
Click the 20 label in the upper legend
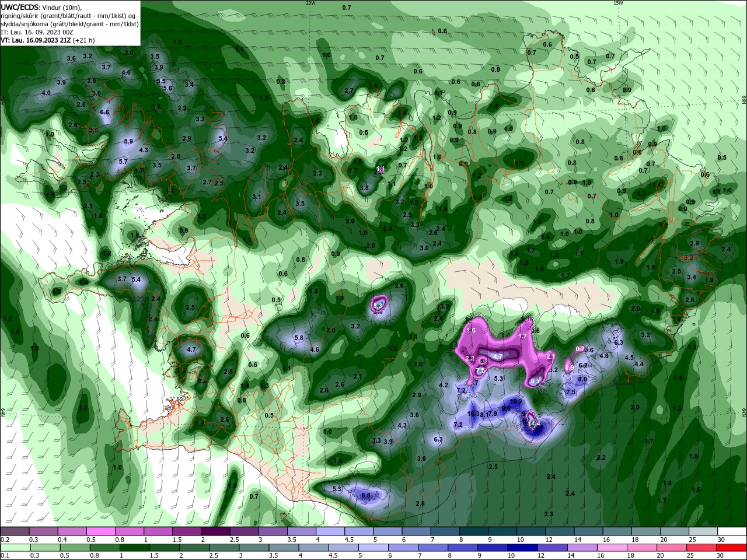pyautogui.click(x=664, y=540)
